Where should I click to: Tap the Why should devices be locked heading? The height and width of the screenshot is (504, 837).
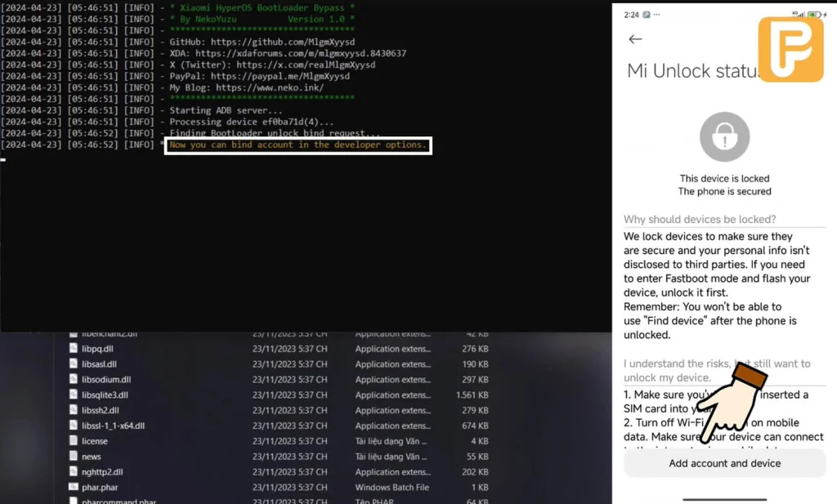pyautogui.click(x=700, y=219)
